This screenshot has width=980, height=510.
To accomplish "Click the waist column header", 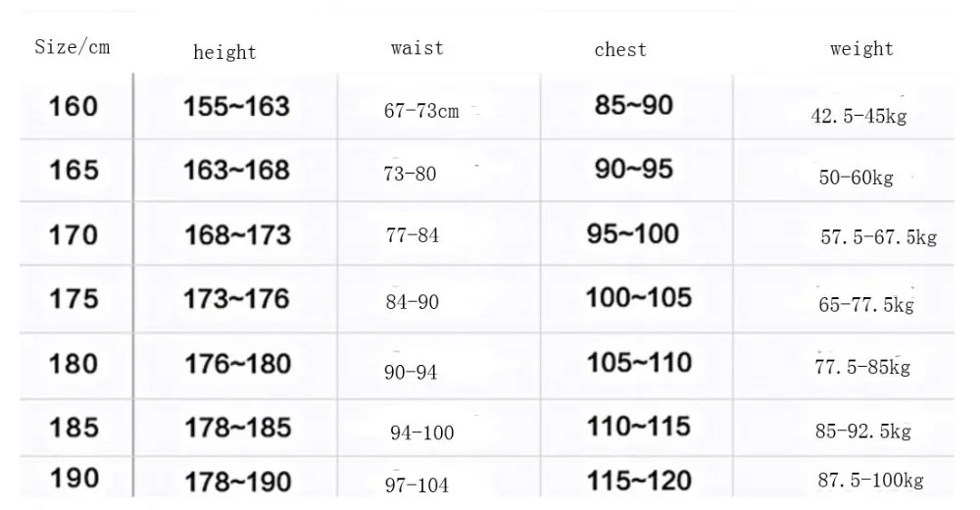I will (x=416, y=47).
